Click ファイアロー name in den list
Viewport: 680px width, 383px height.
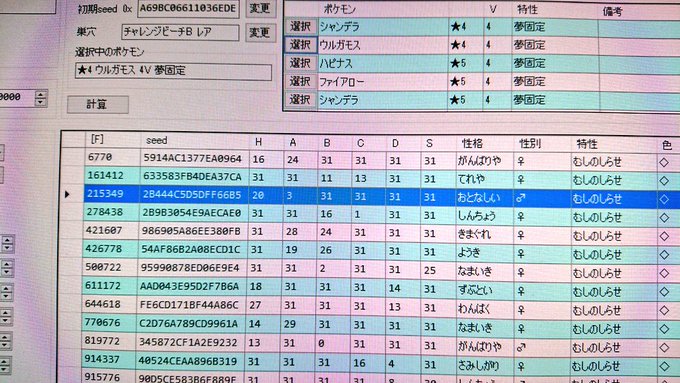point(342,82)
